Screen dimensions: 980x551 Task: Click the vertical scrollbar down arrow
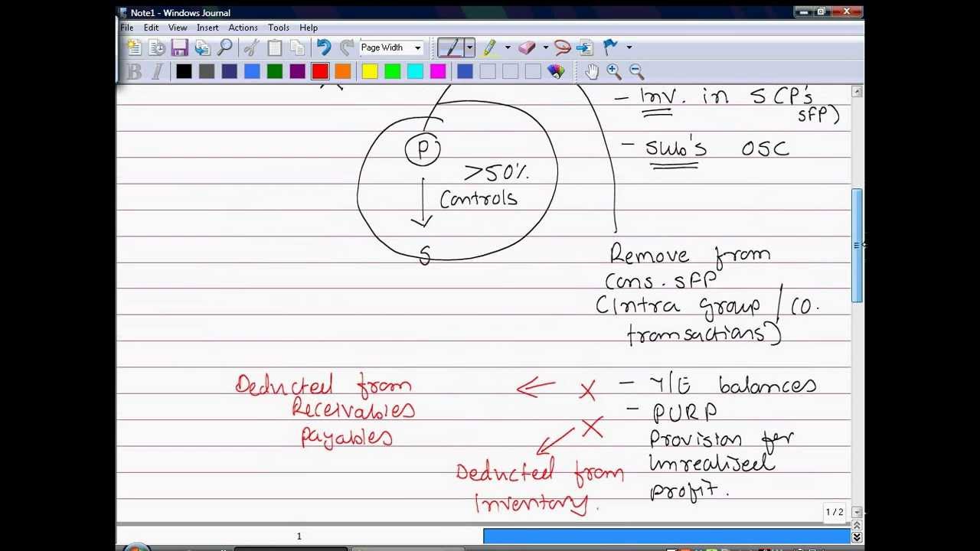click(857, 512)
